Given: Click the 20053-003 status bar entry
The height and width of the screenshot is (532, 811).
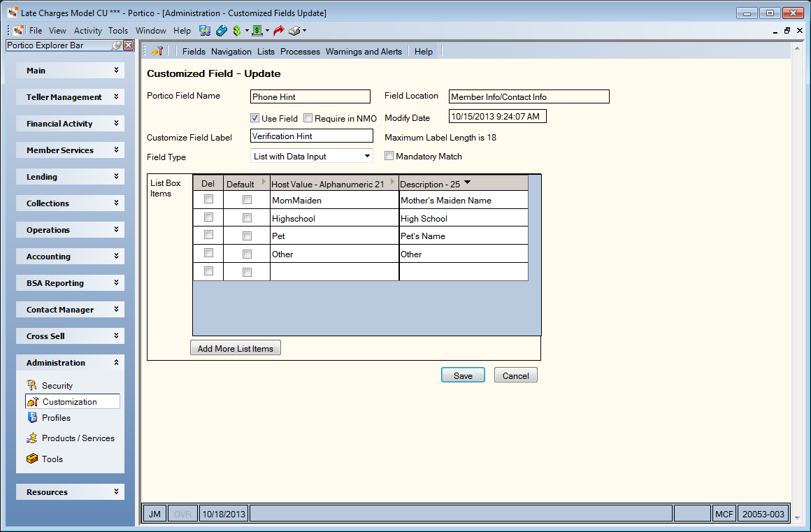Looking at the screenshot, I should 763,514.
